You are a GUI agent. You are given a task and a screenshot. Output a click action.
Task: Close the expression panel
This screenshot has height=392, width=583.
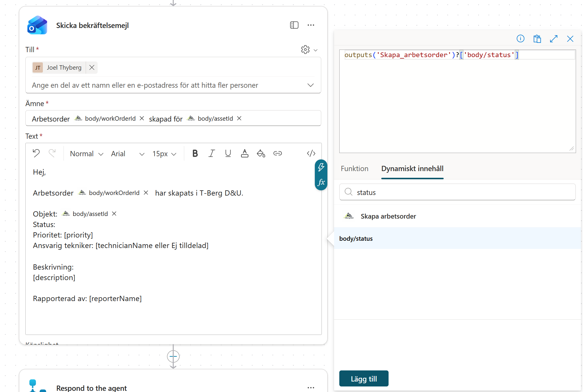pyautogui.click(x=570, y=38)
